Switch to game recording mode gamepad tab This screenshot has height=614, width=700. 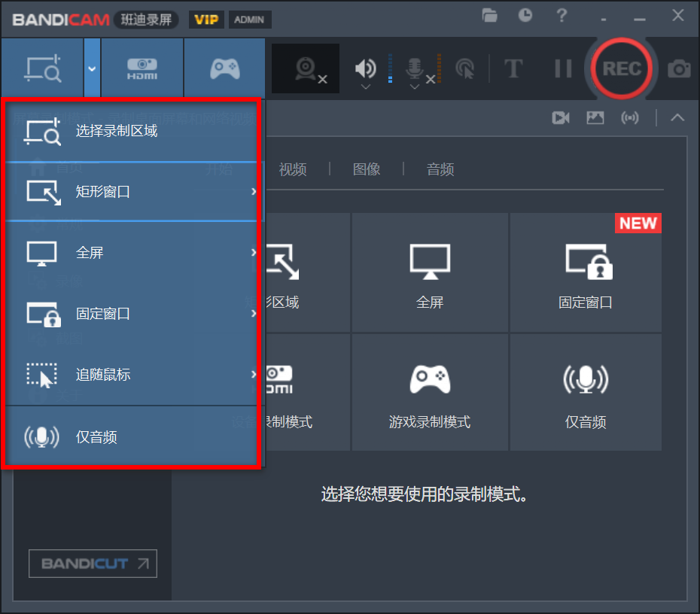click(224, 68)
